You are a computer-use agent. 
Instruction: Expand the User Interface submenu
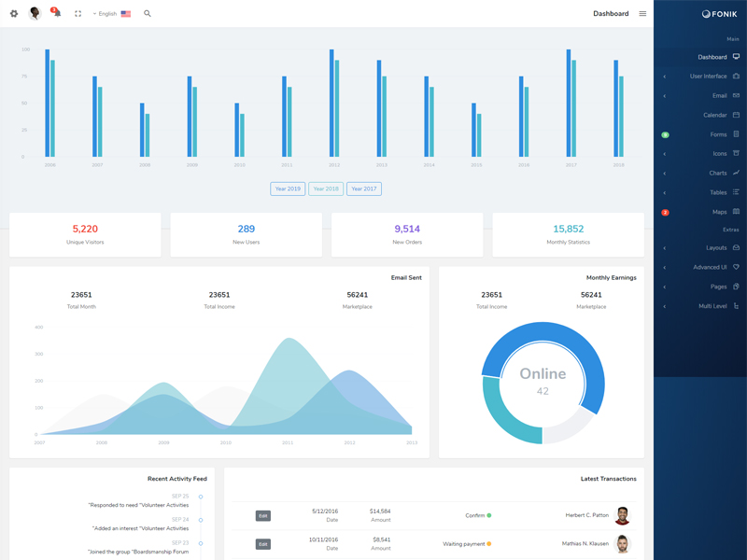click(708, 77)
